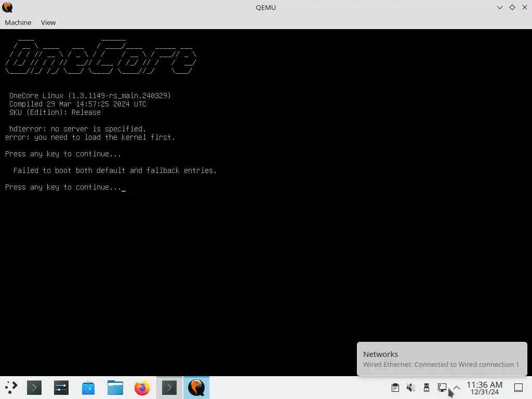The image size is (532, 399).
Task: Maximize the QEMU window
Action: pos(512,7)
